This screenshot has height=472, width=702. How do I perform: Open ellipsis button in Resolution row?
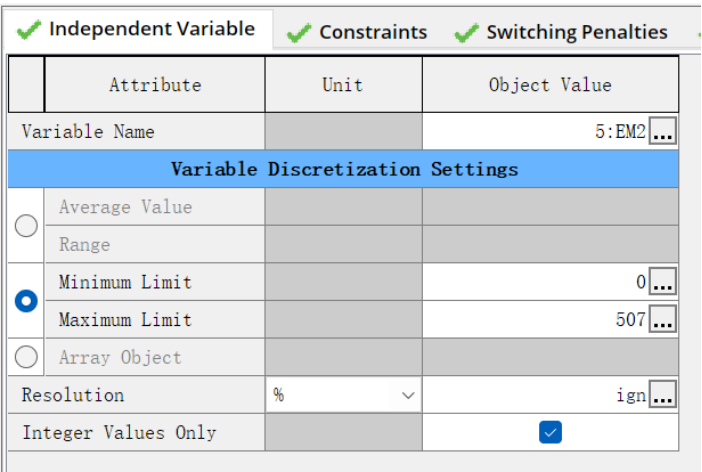coord(663,396)
